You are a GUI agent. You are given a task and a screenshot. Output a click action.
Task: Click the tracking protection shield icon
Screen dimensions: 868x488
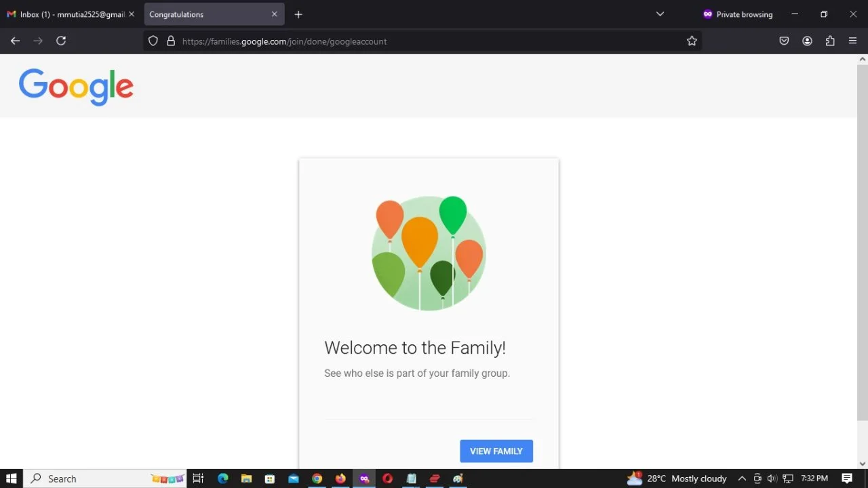click(x=153, y=41)
